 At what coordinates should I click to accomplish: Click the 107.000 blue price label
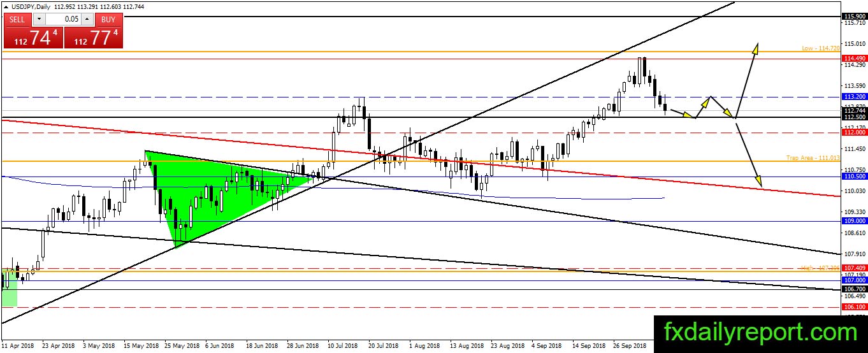(854, 280)
